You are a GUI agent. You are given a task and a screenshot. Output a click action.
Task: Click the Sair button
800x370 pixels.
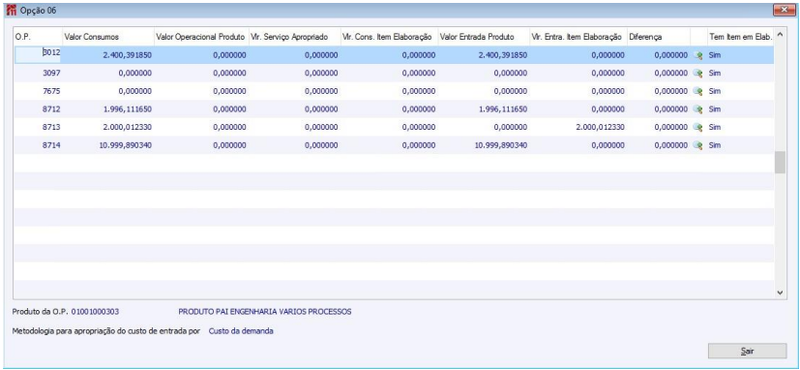click(747, 351)
